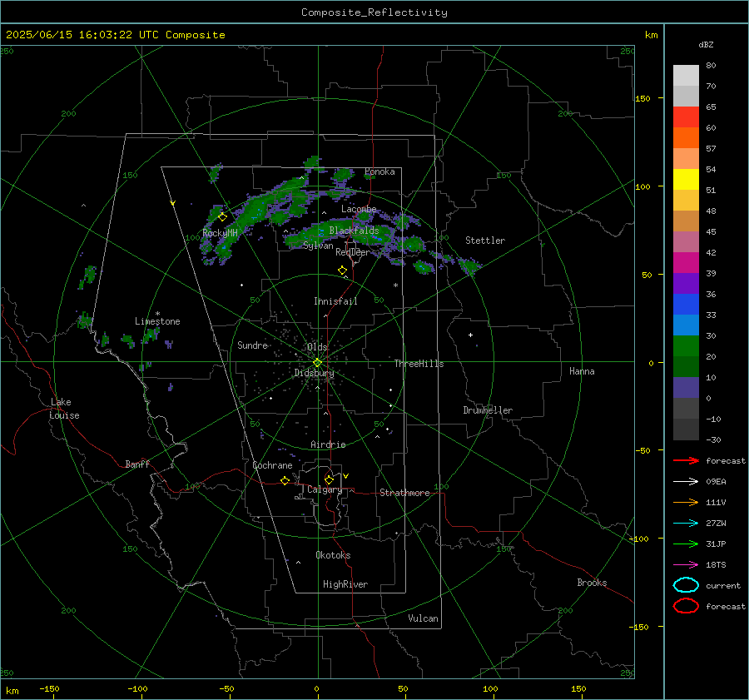The height and width of the screenshot is (700, 749).
Task: Click the Hanna town label
Action: pos(582,371)
